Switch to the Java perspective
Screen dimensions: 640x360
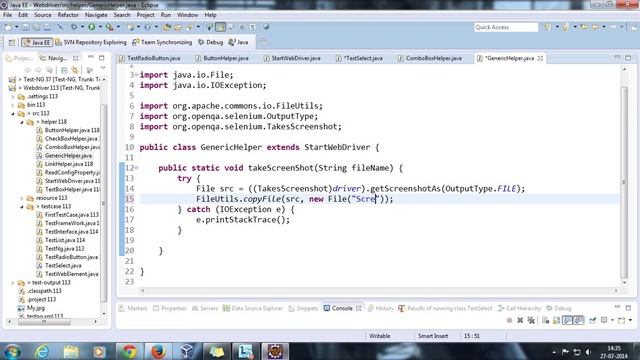pyautogui.click(x=238, y=42)
